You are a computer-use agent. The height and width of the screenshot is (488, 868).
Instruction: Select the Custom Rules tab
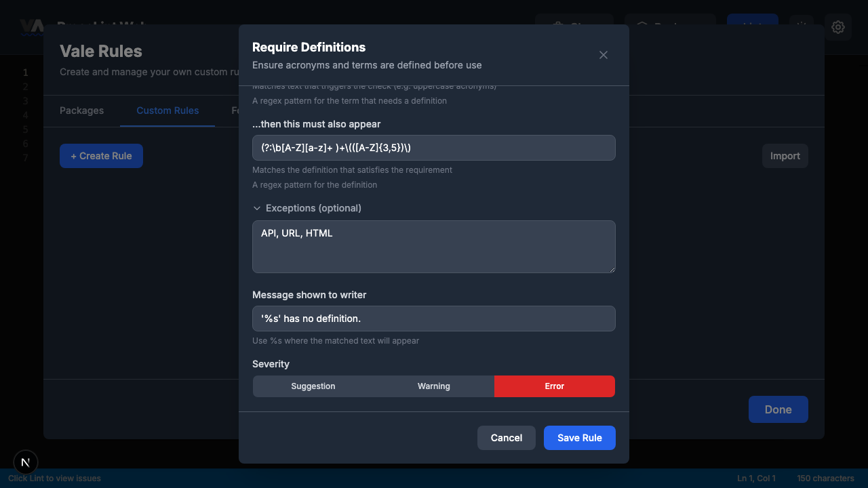(x=167, y=110)
